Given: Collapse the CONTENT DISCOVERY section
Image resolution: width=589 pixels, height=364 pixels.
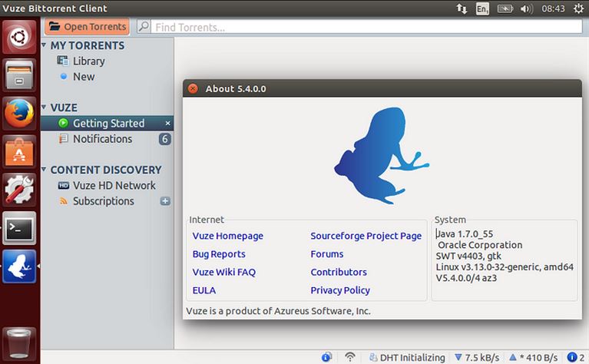Looking at the screenshot, I should (44, 170).
